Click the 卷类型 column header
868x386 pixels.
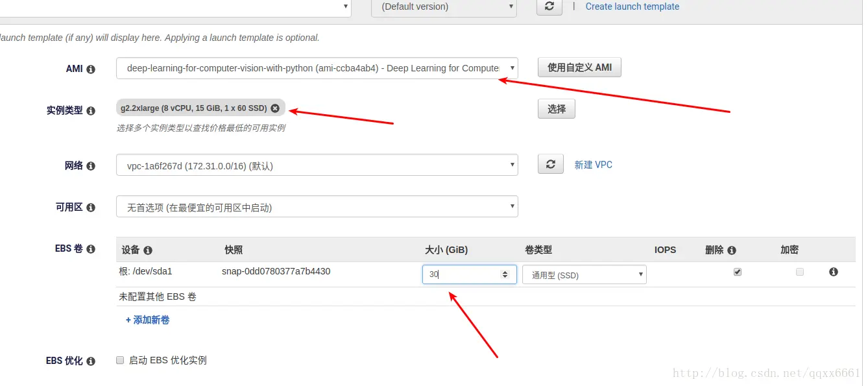pos(538,250)
